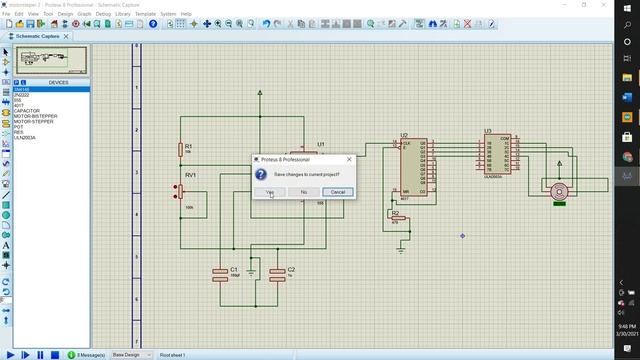Image resolution: width=640 pixels, height=360 pixels.
Task: Click the Zoom Out magnifier icon
Action: pyautogui.click(x=229, y=24)
